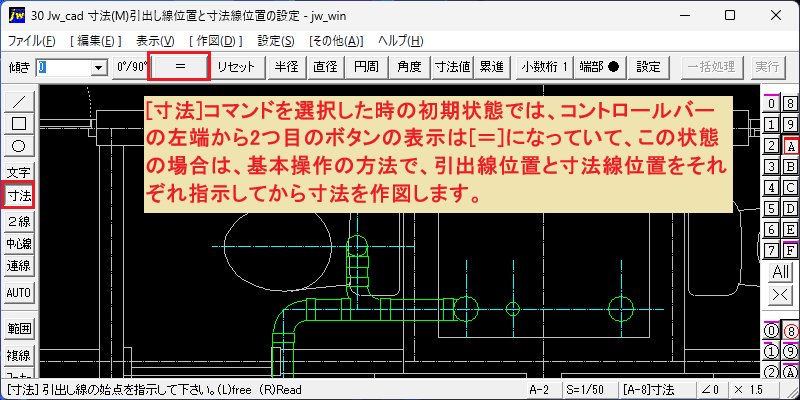The image size is (800, 400).
Task: Toggle layer F in layer bar
Action: pos(790,251)
